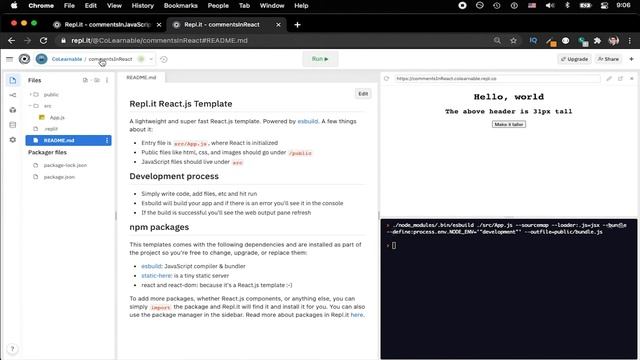
Task: Click the Share button
Action: tap(608, 59)
